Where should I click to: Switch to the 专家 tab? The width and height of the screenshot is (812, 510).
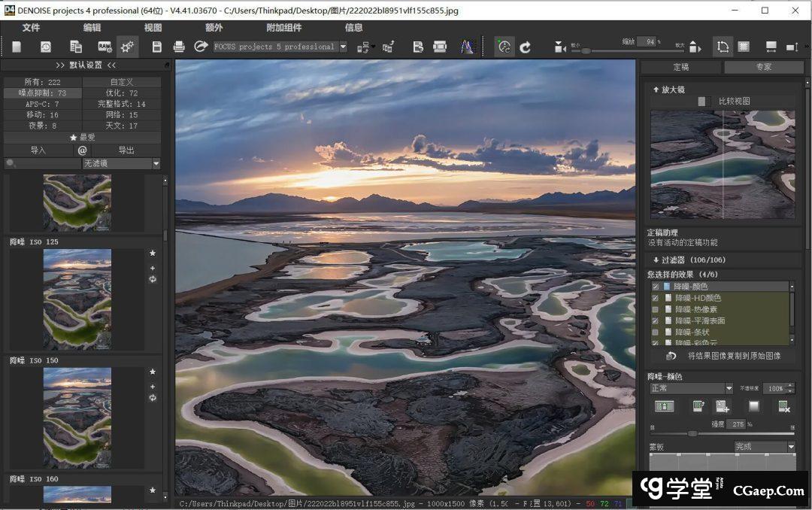tap(763, 67)
